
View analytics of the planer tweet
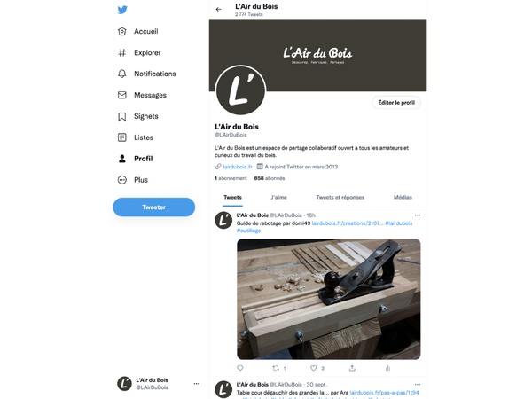(387, 368)
